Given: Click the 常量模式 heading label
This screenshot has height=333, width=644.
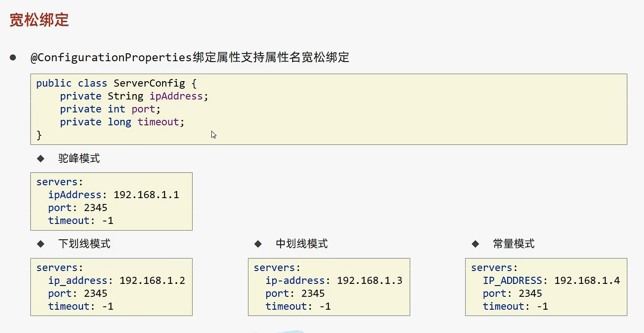Looking at the screenshot, I should click(514, 244).
